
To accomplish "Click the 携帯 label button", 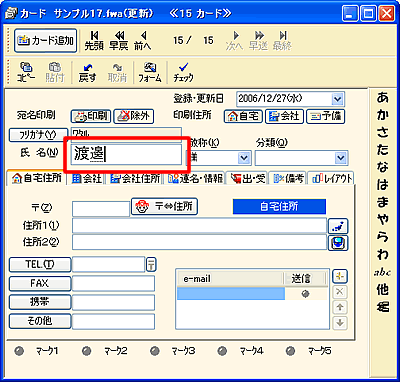I will click(x=40, y=302).
